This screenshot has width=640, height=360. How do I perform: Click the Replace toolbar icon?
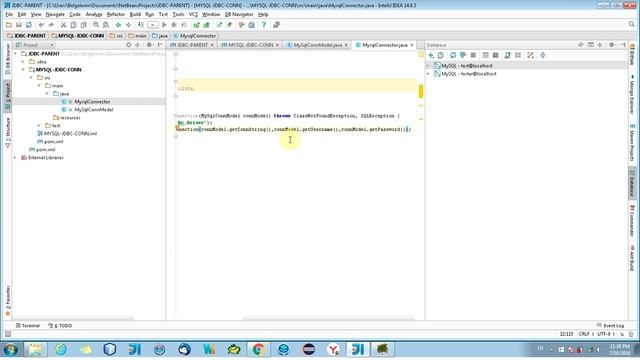click(106, 25)
